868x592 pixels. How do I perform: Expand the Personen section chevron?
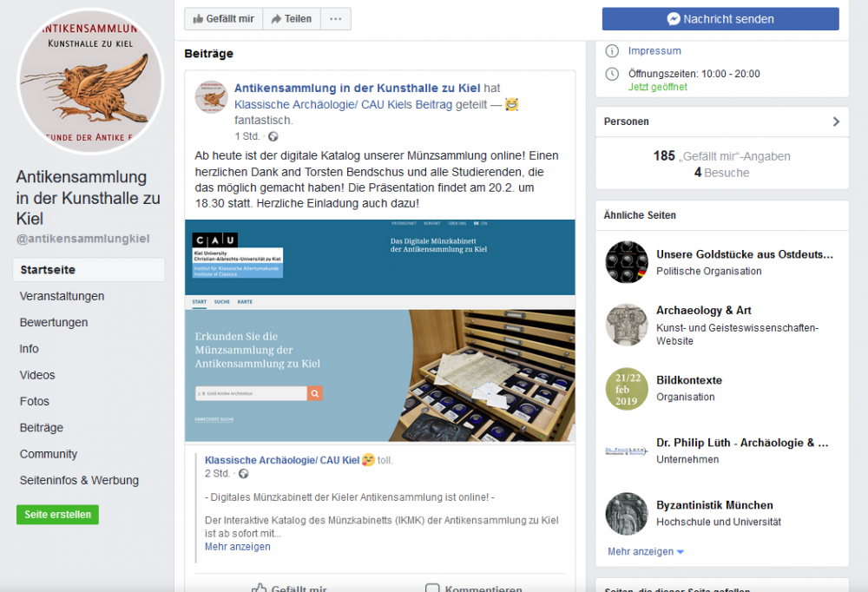pos(836,122)
